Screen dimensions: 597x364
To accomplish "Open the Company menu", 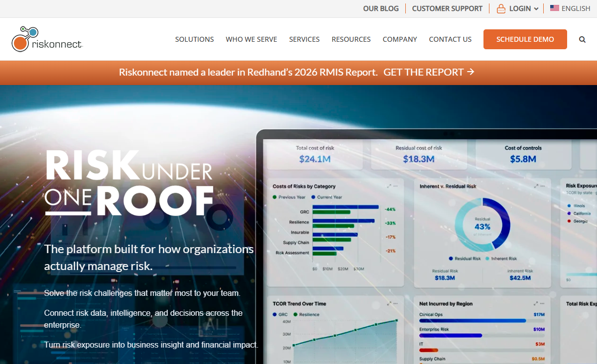I will 400,40.
